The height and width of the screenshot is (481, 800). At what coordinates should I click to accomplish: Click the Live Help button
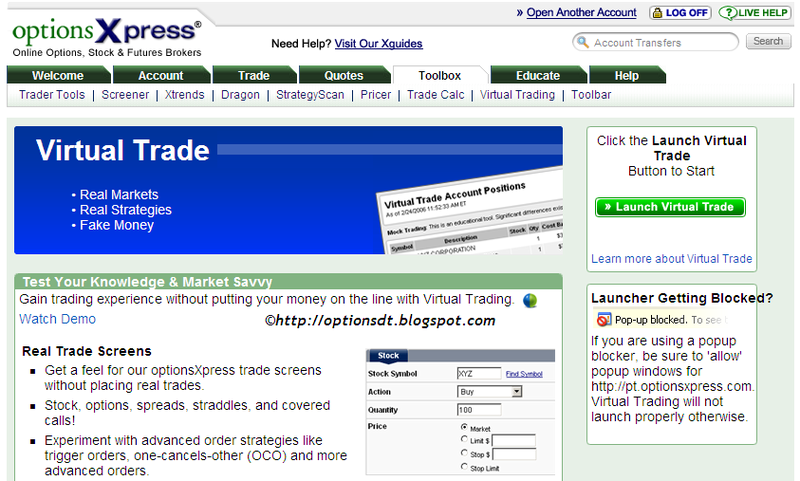(756, 13)
